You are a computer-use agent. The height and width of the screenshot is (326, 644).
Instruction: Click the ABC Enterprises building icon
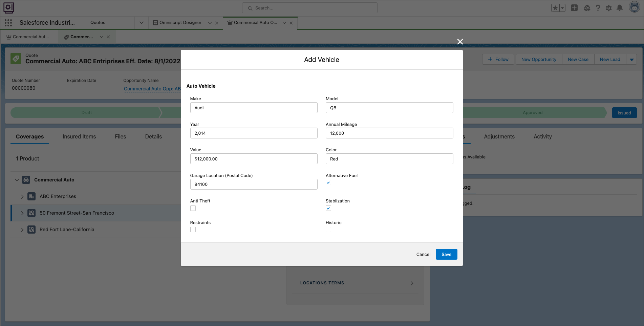pos(31,196)
